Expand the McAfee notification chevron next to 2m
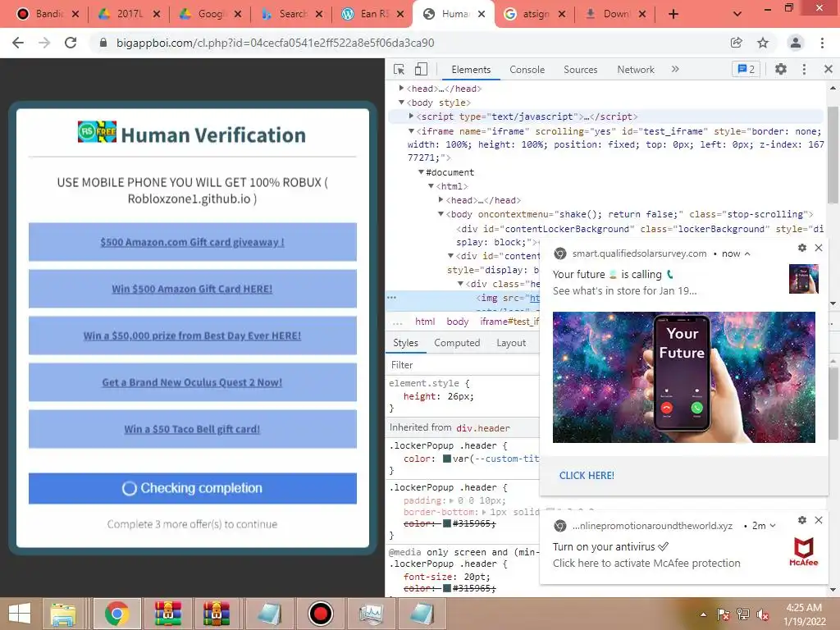 pyautogui.click(x=773, y=526)
